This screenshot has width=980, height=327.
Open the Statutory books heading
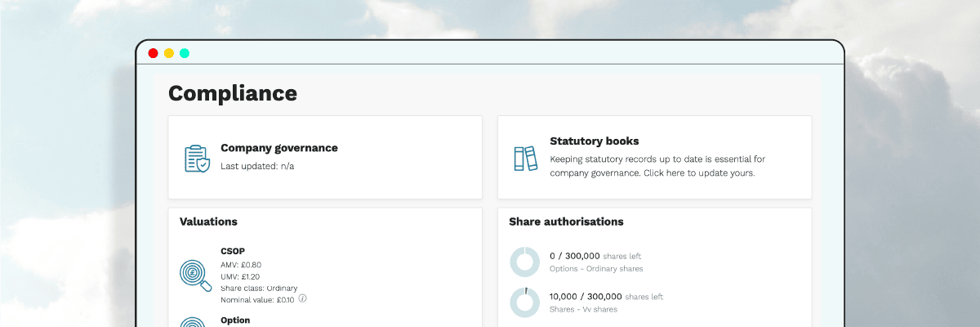point(594,141)
